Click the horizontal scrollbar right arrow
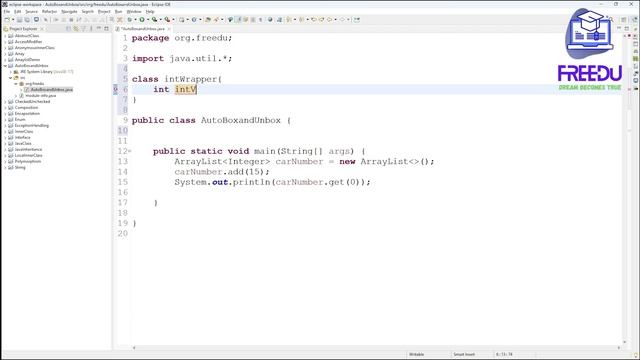640x360 pixels. point(619,348)
